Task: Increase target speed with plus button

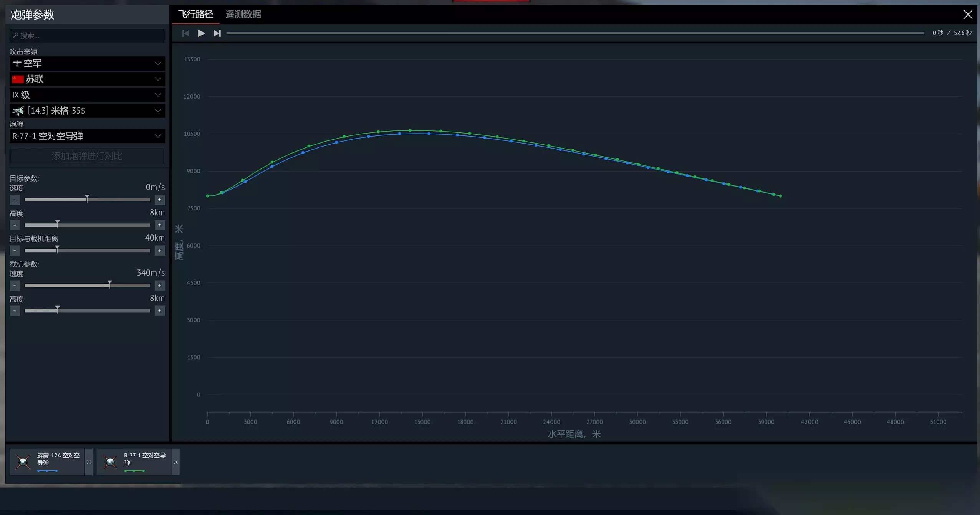Action: (x=160, y=200)
